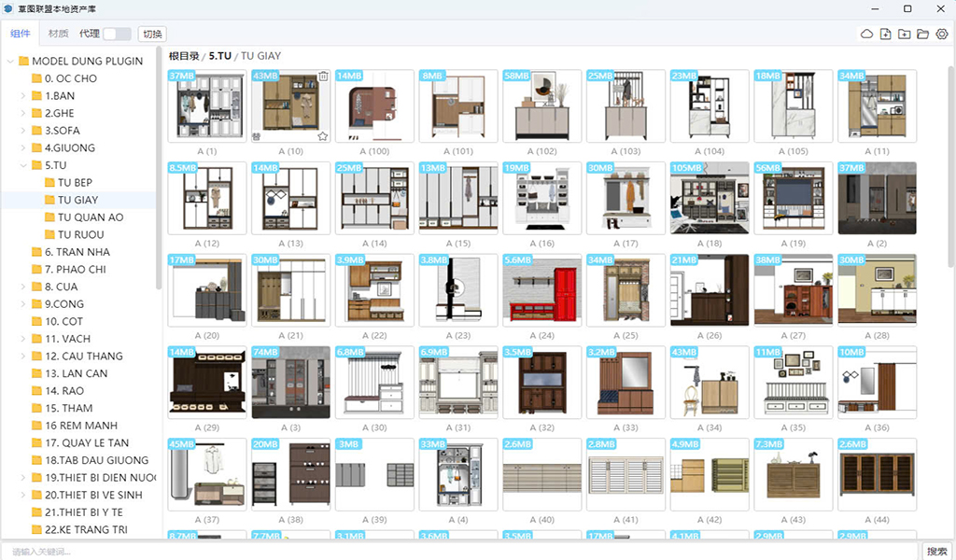Switch to the 材质 materials tab
This screenshot has width=956, height=560.
click(58, 34)
